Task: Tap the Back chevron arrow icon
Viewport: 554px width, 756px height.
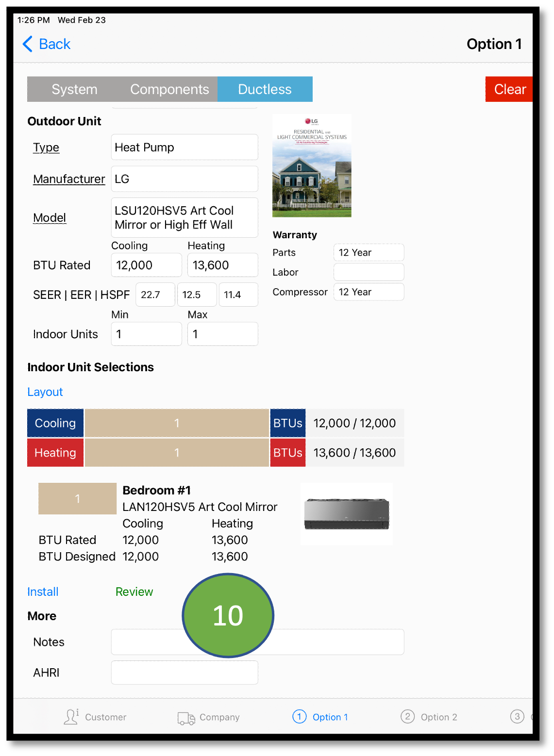Action: (x=28, y=44)
